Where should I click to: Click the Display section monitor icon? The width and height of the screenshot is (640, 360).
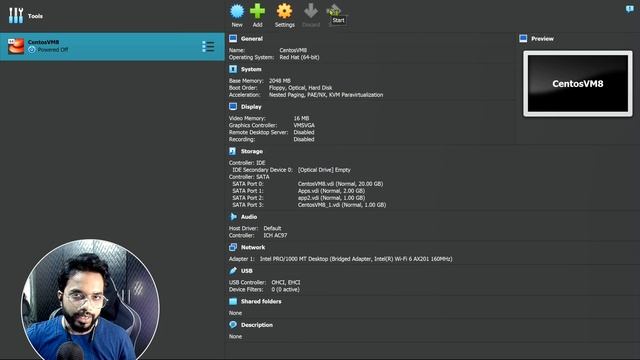(233, 107)
